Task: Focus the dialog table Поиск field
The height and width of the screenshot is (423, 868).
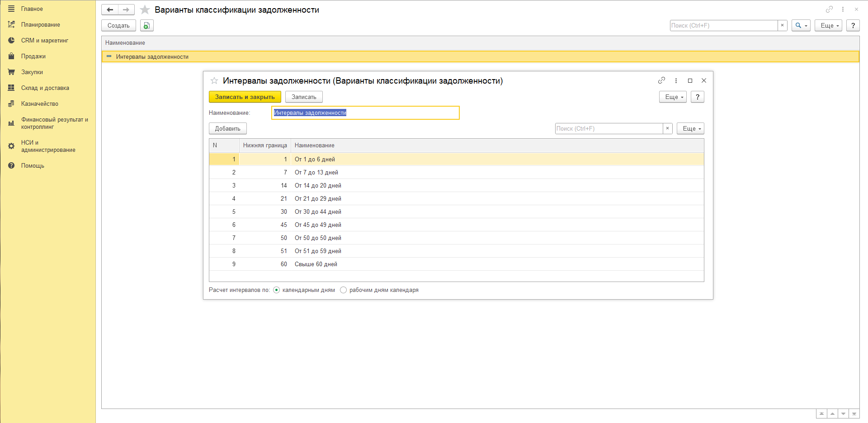Action: pos(609,128)
